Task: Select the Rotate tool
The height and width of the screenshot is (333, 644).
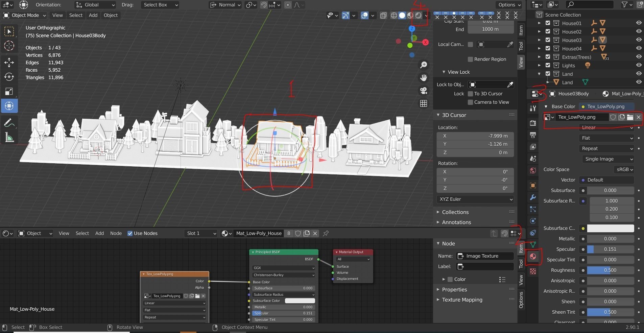Action: [9, 77]
